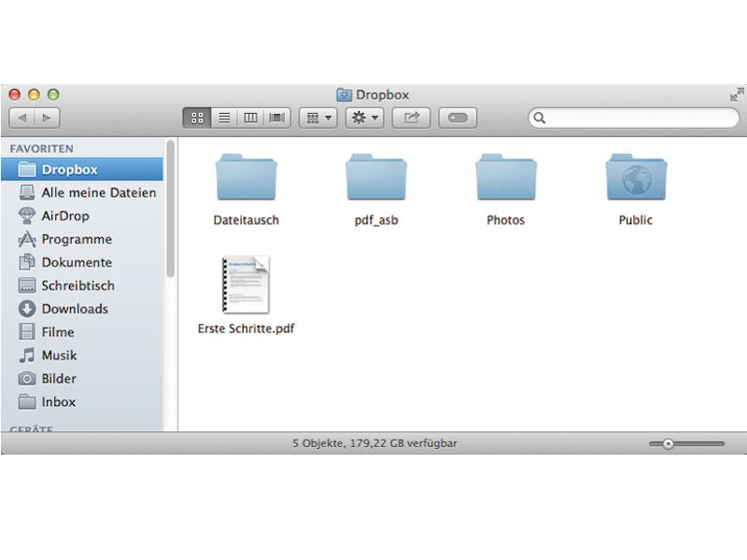Enter full screen via corner arrows
The image size is (747, 560).
[x=737, y=94]
